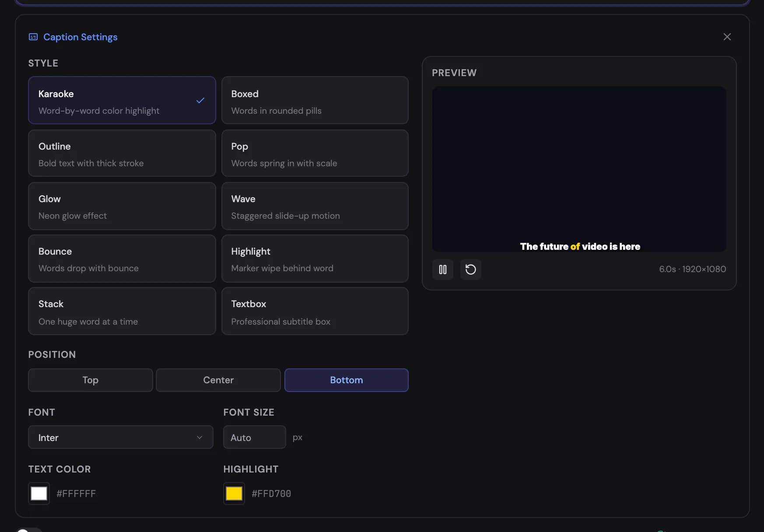Select the Boxed caption style
764x532 pixels.
315,100
